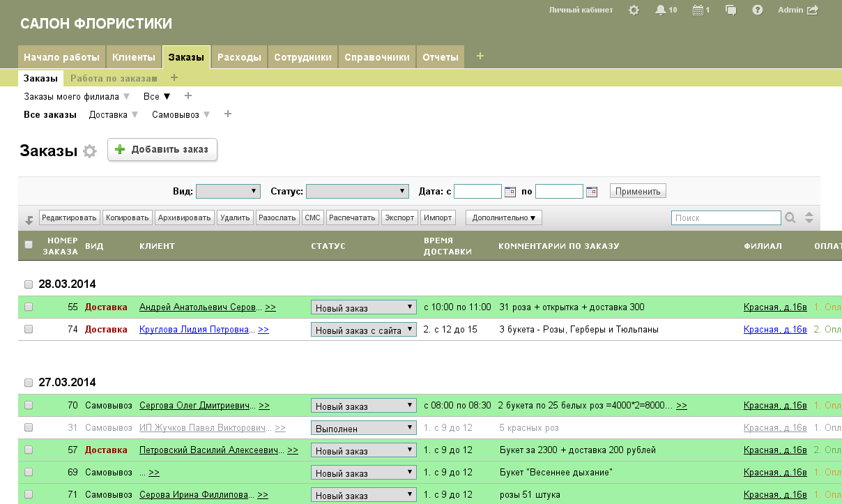The height and width of the screenshot is (504, 842).
Task: Open settings gear in top header
Action: click(634, 10)
